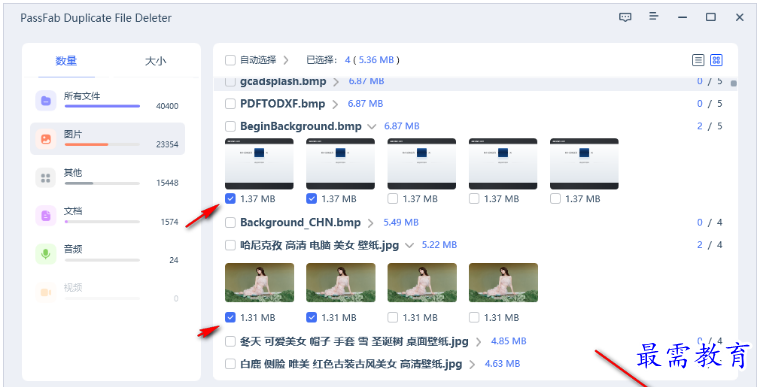
Task: Select the 文档 category icon
Action: click(x=46, y=215)
